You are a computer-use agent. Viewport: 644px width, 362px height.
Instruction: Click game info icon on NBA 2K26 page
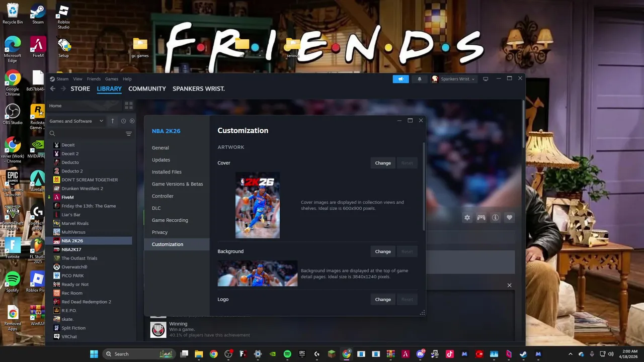(x=496, y=218)
